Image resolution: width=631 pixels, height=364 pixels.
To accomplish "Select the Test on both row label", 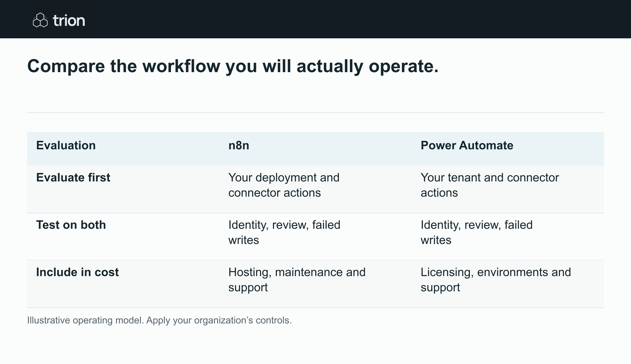I will [x=71, y=225].
